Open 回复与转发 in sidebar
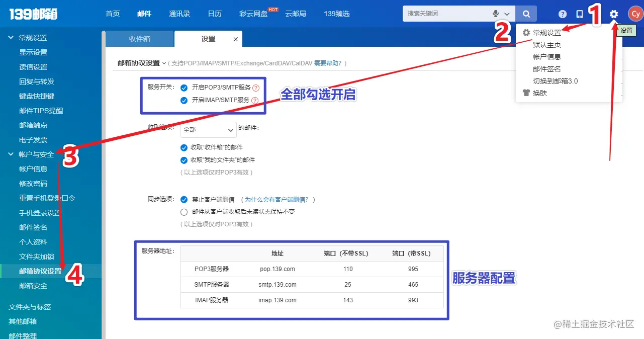The width and height of the screenshot is (644, 339). coord(37,81)
